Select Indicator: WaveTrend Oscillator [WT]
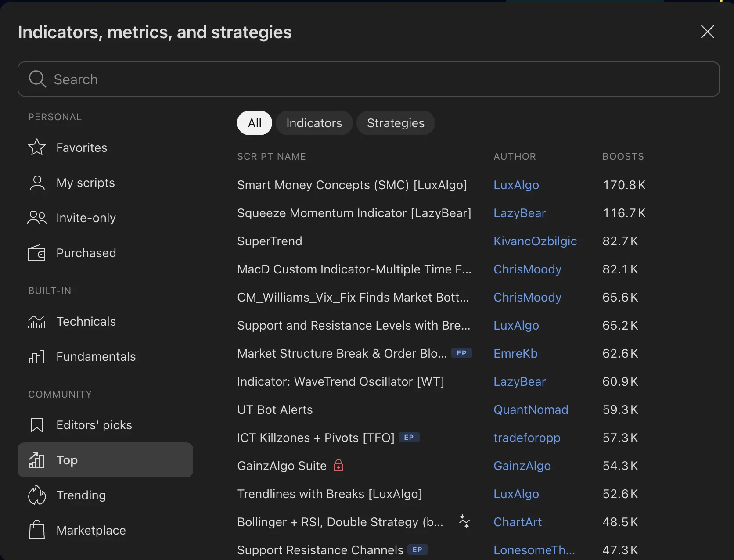734x560 pixels. coord(341,381)
